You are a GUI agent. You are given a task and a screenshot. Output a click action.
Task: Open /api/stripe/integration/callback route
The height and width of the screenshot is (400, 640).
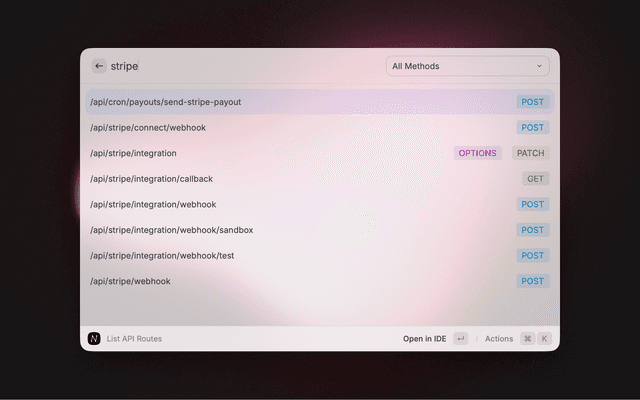click(151, 179)
